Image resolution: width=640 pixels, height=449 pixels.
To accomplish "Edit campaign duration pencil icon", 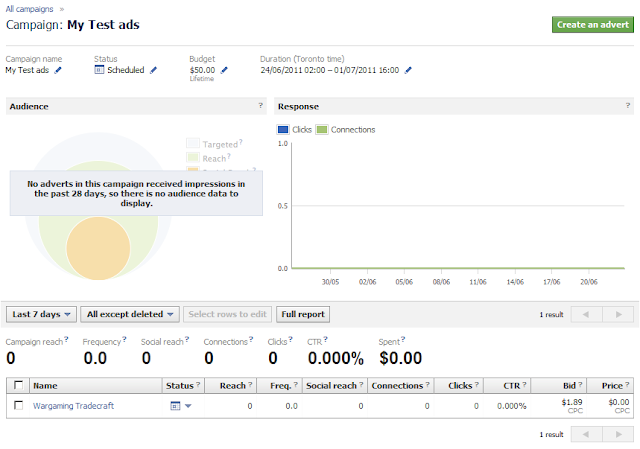I will 408,70.
